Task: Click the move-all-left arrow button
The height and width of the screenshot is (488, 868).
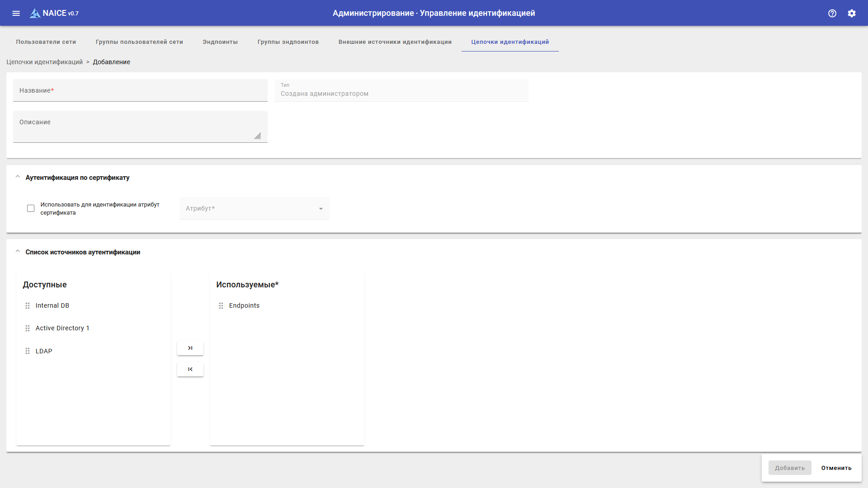Action: [190, 369]
